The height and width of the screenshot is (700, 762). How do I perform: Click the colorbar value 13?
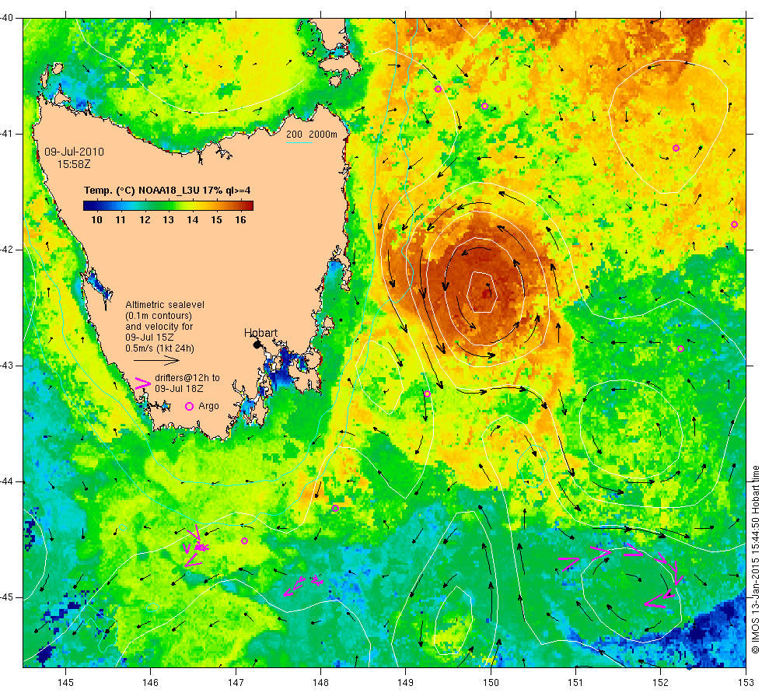click(168, 219)
